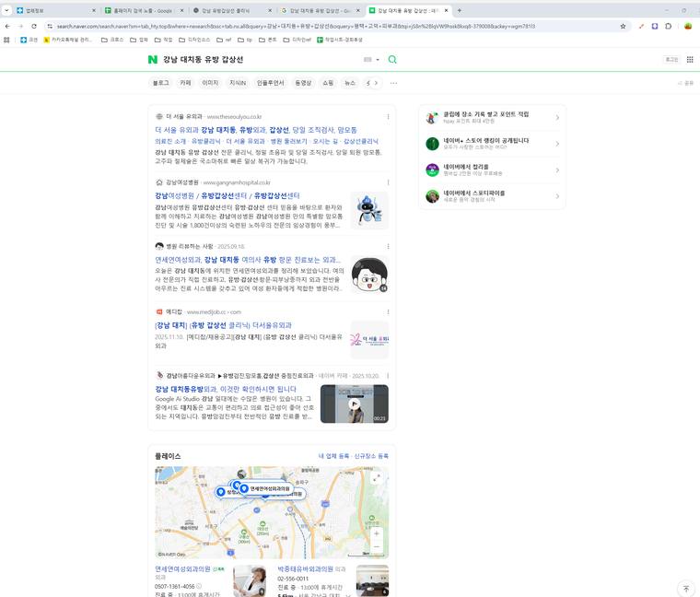This screenshot has width=700, height=597.
Task: Click the green search magnifier icon
Action: 392,59
